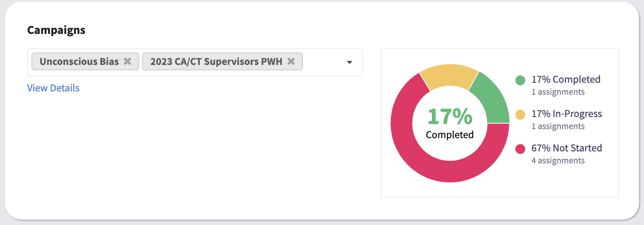This screenshot has width=644, height=225.
Task: Expand the campaigns dropdown arrow
Action: click(x=349, y=62)
